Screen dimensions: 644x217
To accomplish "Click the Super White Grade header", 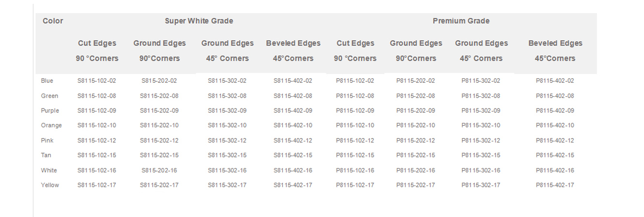I will (199, 21).
